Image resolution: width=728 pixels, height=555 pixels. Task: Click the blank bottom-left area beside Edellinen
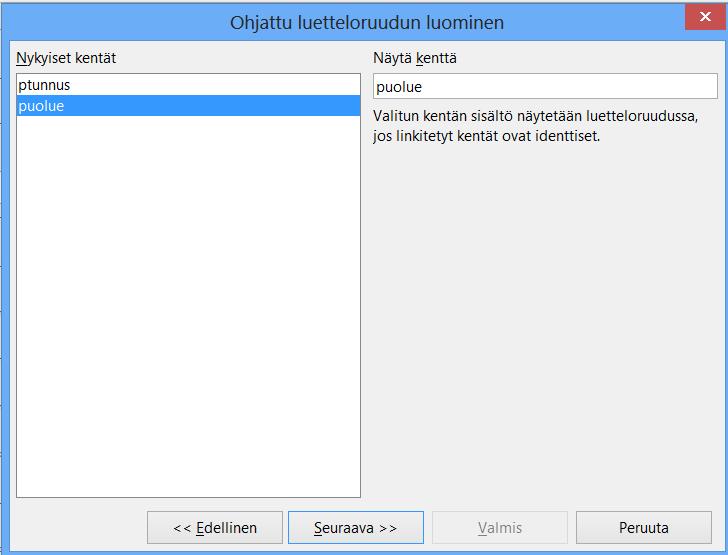pos(78,528)
